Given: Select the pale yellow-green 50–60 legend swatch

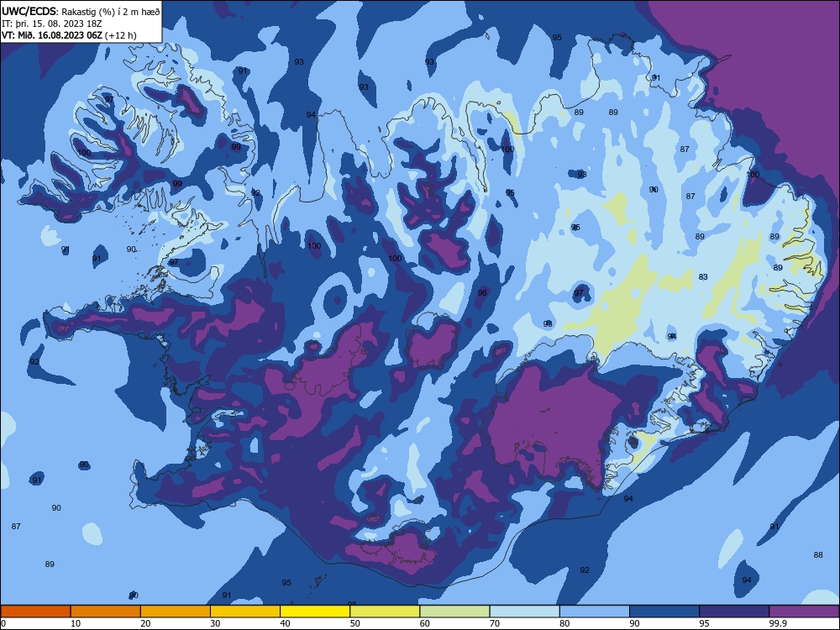Looking at the screenshot, I should (385, 612).
